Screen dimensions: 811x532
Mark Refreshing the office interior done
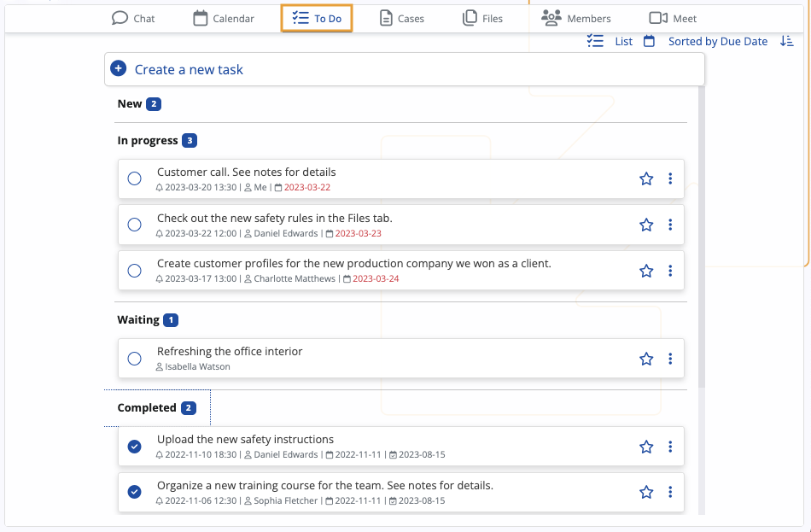pos(135,359)
